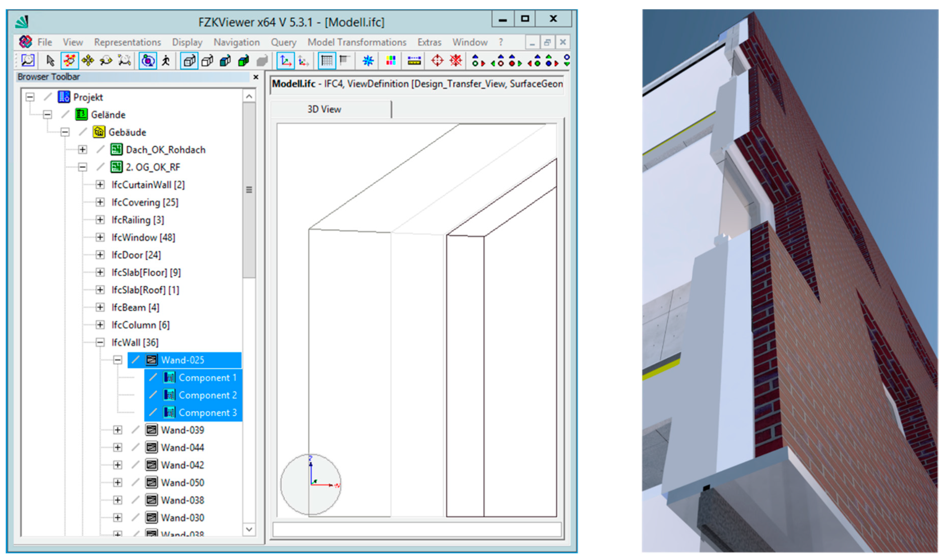The height and width of the screenshot is (560, 945).
Task: Select the Wand-044 wall item
Action: pos(182,448)
